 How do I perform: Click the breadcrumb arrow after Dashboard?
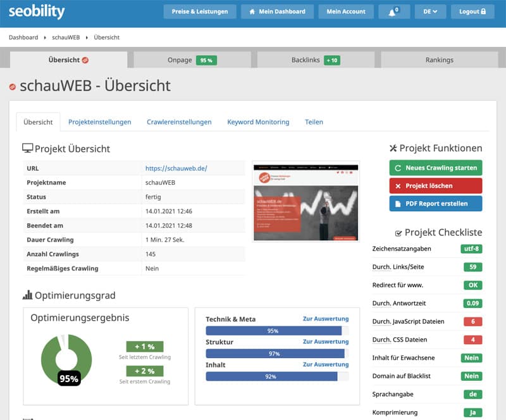[45, 38]
